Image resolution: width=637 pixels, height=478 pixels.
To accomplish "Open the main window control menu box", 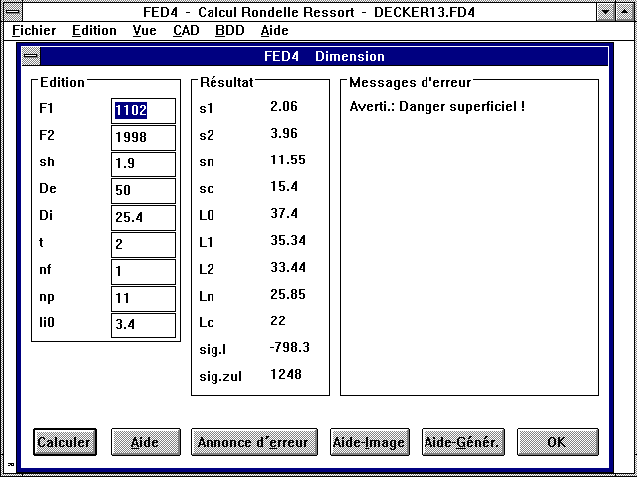I will (x=10, y=10).
